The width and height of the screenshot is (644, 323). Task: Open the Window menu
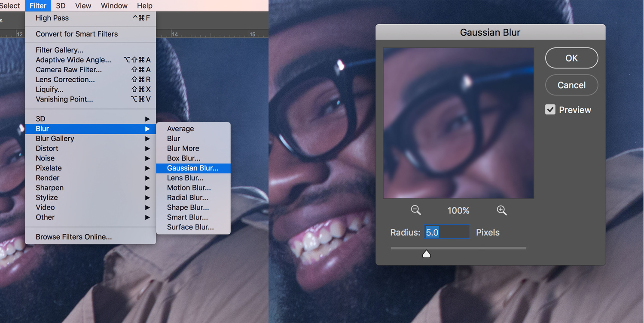[x=114, y=6]
